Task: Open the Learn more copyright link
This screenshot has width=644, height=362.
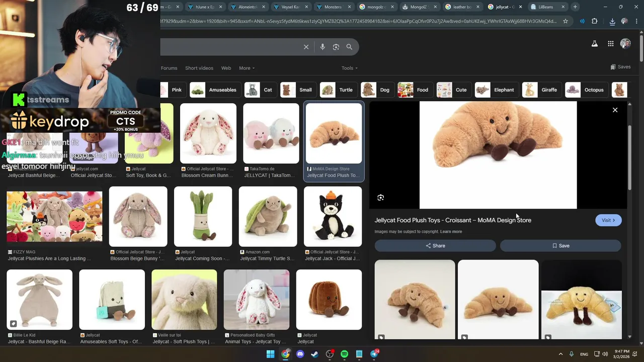Action: tap(451, 231)
